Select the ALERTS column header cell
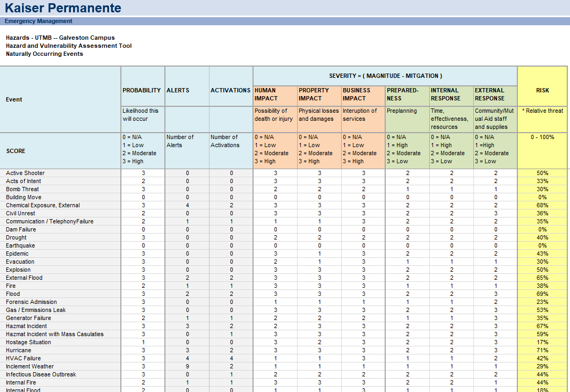The image size is (570, 392). click(x=178, y=90)
